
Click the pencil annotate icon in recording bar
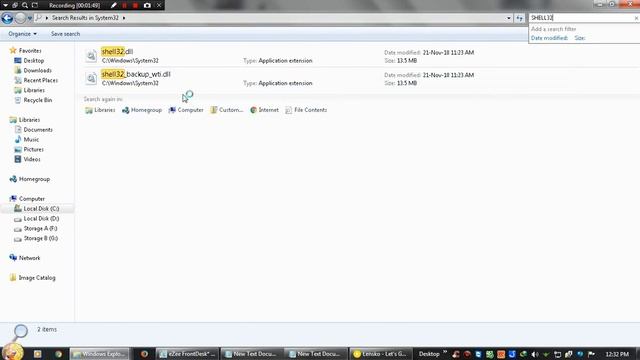point(113,5)
